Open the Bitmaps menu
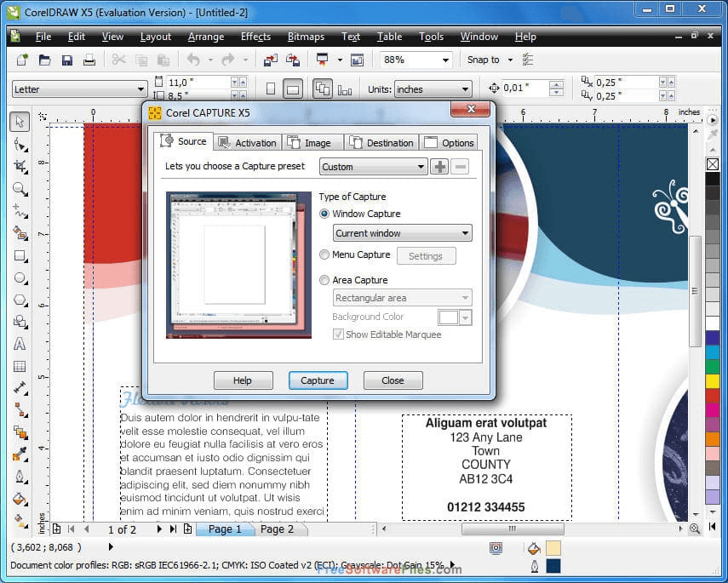This screenshot has height=583, width=728. 306,37
